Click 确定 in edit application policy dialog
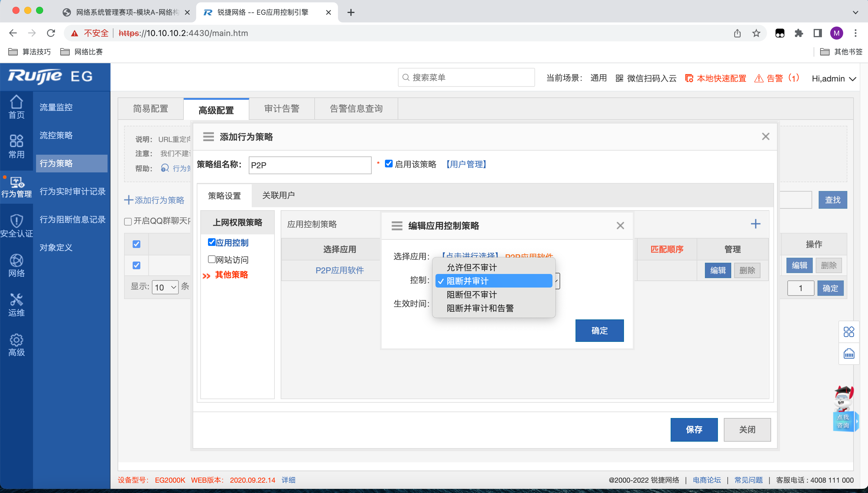Image resolution: width=868 pixels, height=493 pixels. (599, 330)
